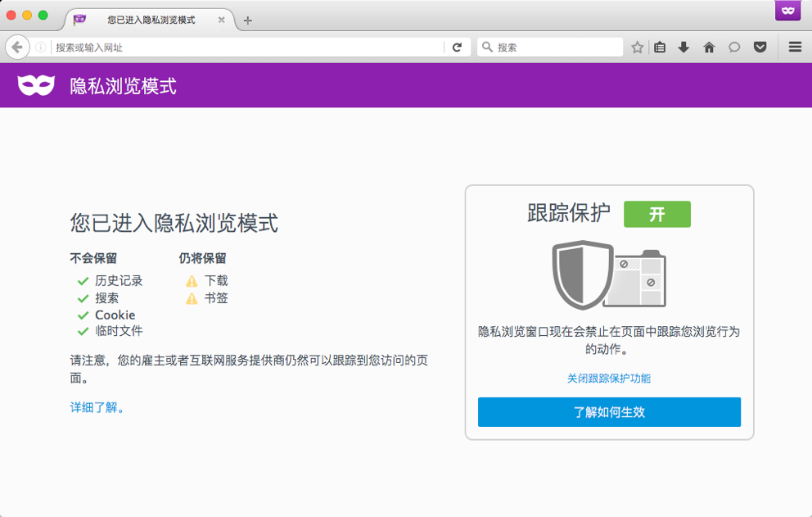The image size is (812, 517).
Task: Click the 跟踪保护 heading
Action: (x=569, y=213)
